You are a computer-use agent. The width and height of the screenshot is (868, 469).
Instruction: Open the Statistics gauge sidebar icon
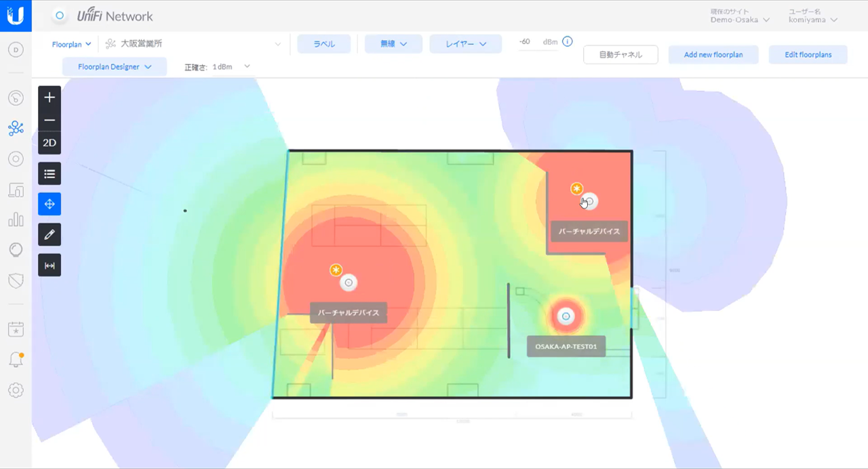tap(16, 98)
